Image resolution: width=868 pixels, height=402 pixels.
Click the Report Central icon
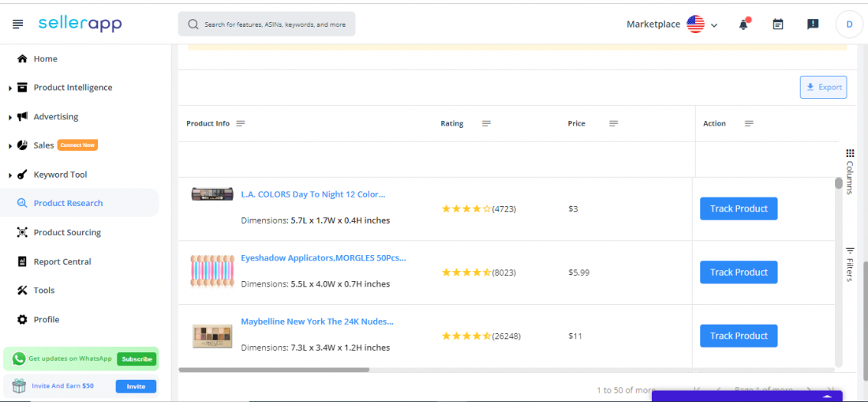click(x=22, y=261)
